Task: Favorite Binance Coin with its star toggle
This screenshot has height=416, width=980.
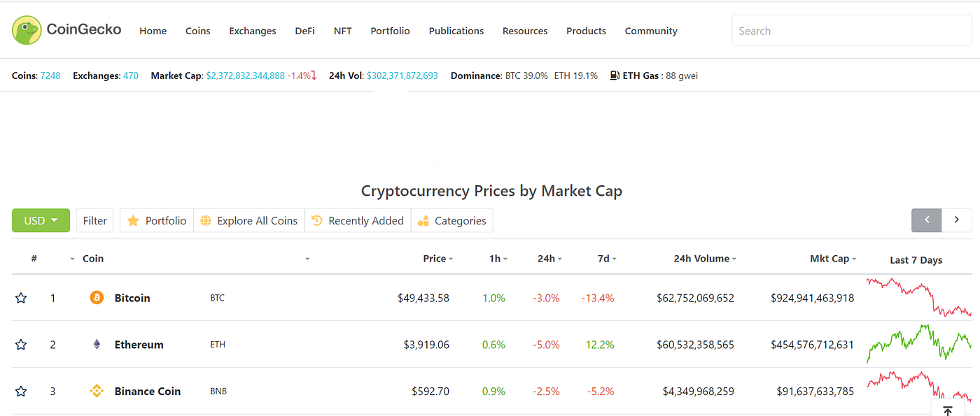Action: tap(21, 392)
